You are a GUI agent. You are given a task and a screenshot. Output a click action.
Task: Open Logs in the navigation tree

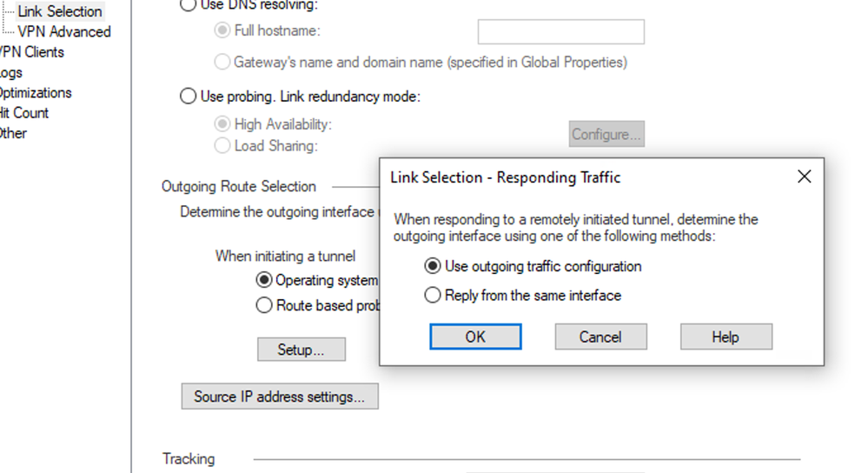tap(11, 72)
